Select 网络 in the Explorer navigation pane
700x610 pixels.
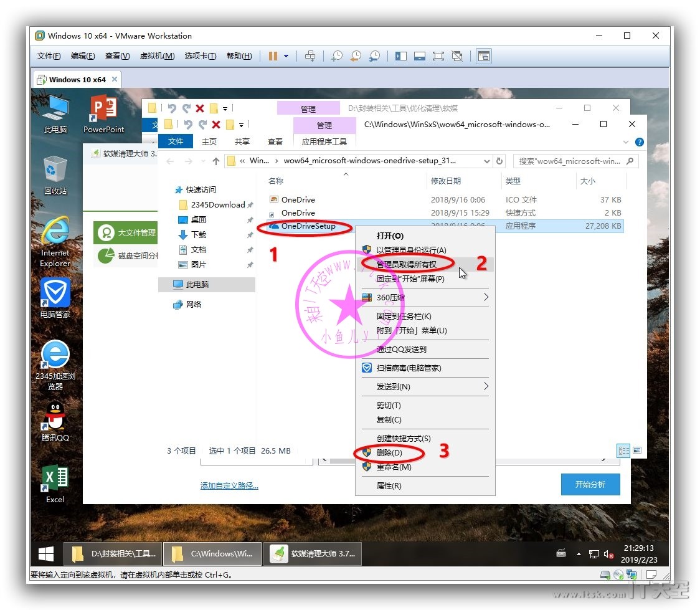click(193, 305)
